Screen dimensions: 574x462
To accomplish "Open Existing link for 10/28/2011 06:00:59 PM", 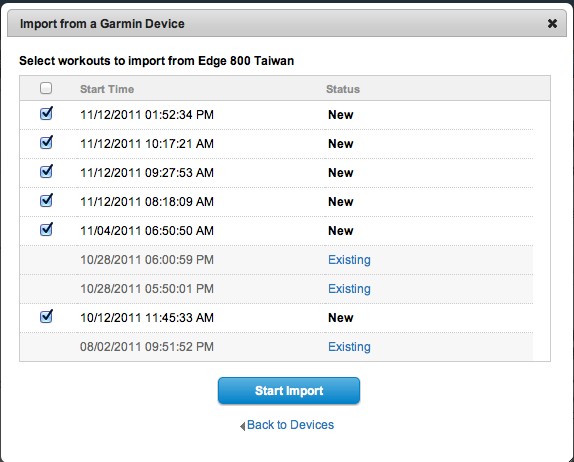I will click(x=349, y=260).
